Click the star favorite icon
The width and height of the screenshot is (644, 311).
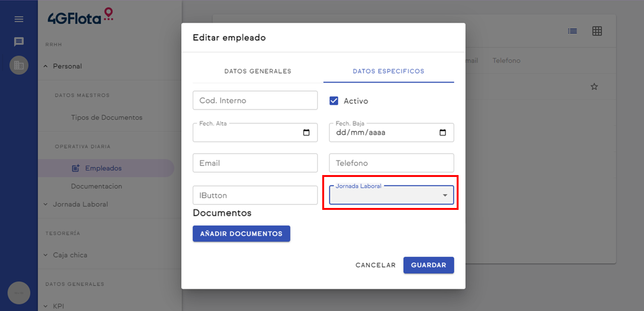[x=594, y=87]
